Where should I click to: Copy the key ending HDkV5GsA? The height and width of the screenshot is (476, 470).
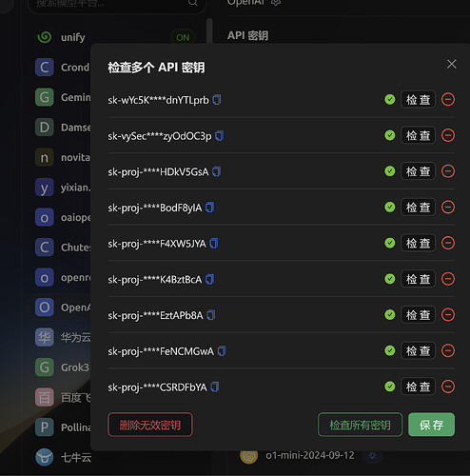tap(217, 171)
